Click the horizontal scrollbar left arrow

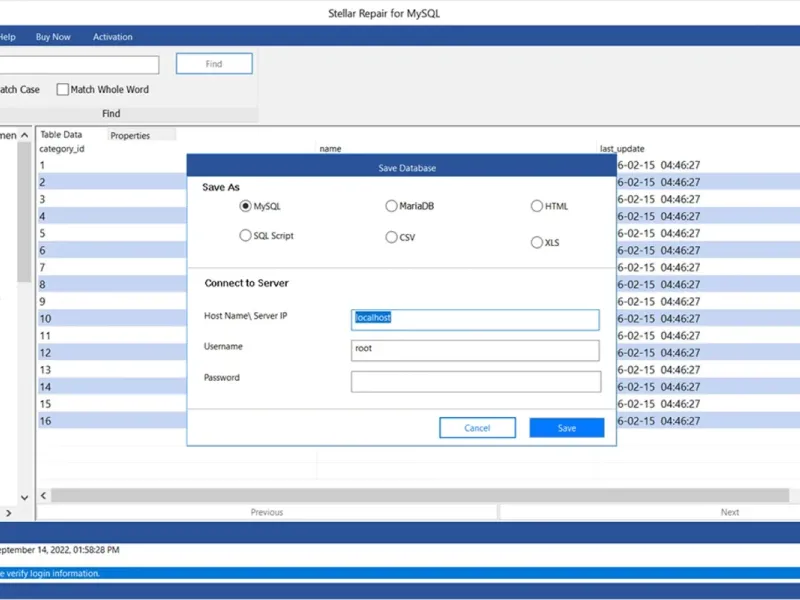point(43,495)
